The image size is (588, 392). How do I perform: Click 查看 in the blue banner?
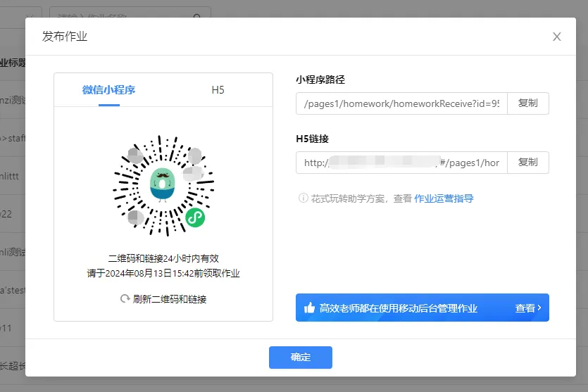click(x=525, y=308)
